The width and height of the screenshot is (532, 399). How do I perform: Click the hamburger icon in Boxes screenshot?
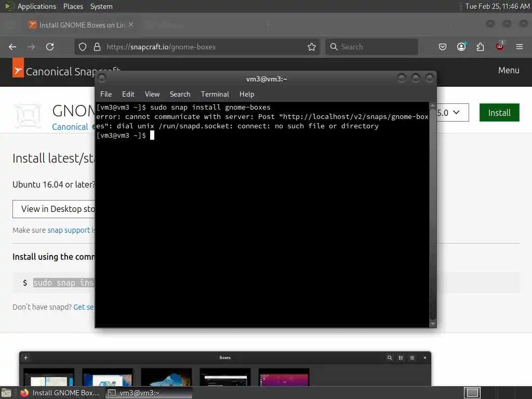[412, 357]
